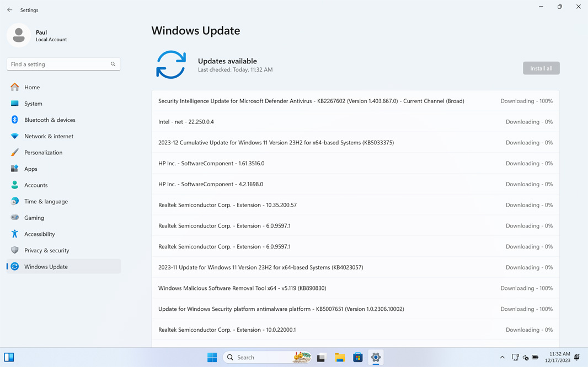The width and height of the screenshot is (588, 367).
Task: Click the Bluetooth icon in sidebar
Action: pyautogui.click(x=15, y=120)
